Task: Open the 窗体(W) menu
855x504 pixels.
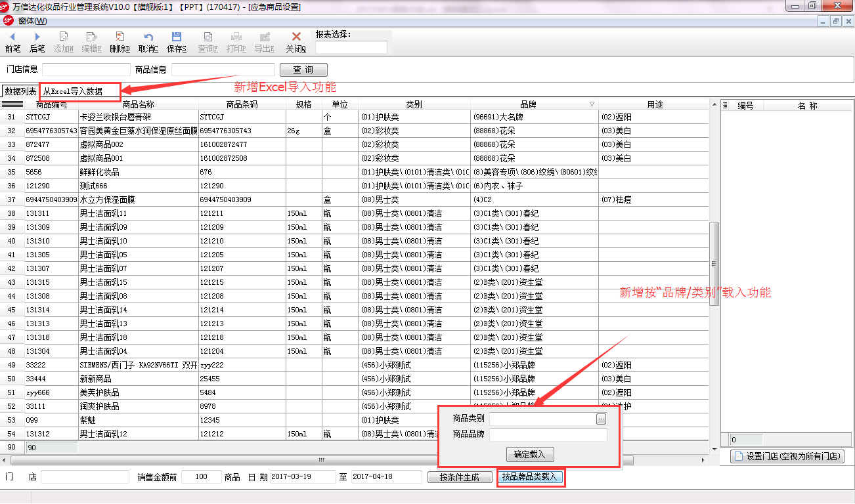Action: pyautogui.click(x=32, y=21)
